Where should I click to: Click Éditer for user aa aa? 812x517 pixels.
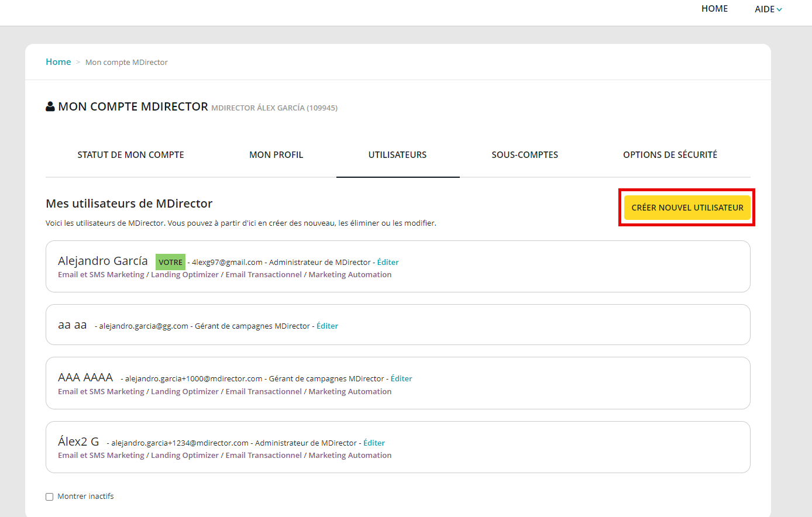(x=327, y=326)
